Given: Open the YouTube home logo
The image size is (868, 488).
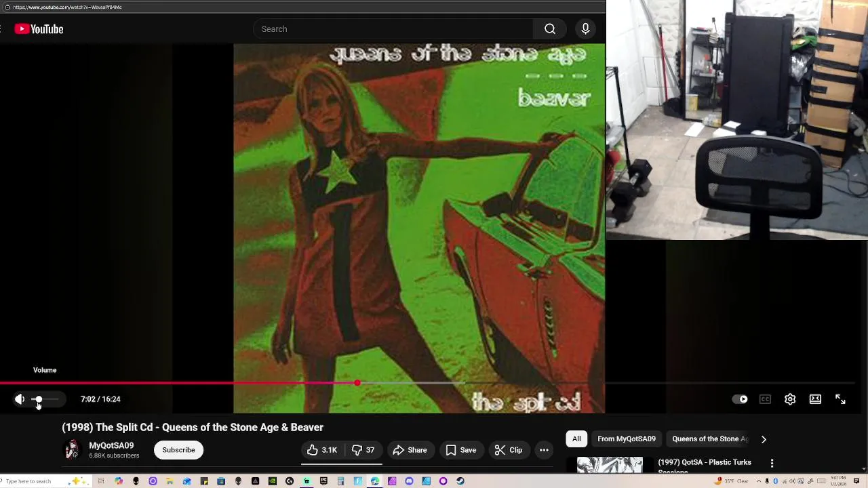Looking at the screenshot, I should pyautogui.click(x=39, y=29).
